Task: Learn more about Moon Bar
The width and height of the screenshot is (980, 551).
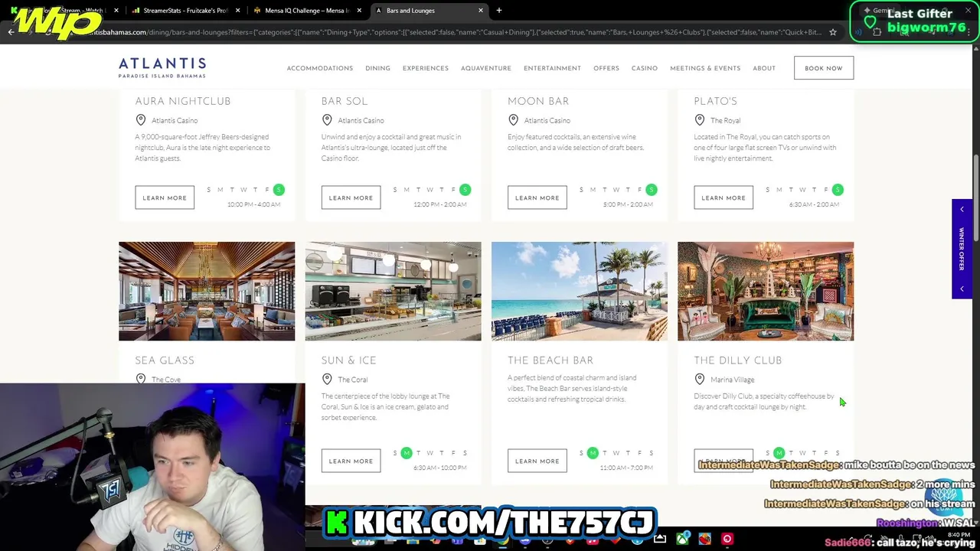Action: pyautogui.click(x=537, y=197)
